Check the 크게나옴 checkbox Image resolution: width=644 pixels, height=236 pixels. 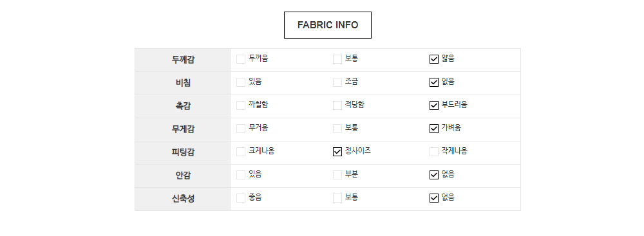click(241, 152)
